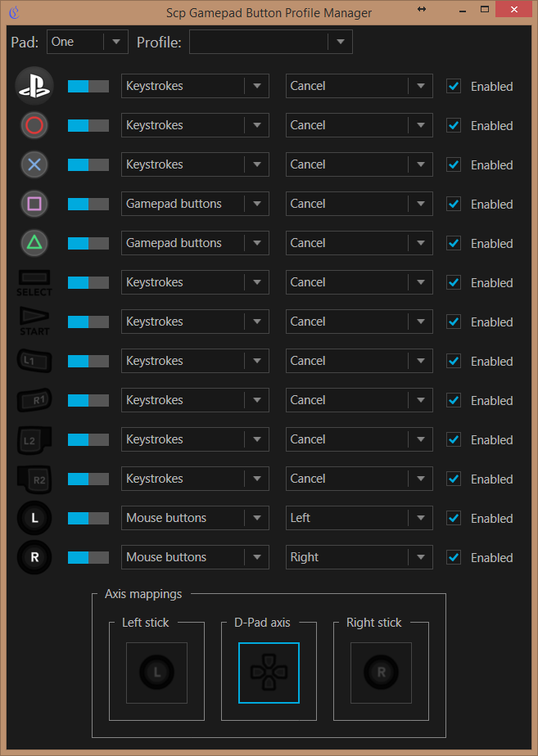Open Keystrokes dropdown for Cross row

[x=195, y=164]
